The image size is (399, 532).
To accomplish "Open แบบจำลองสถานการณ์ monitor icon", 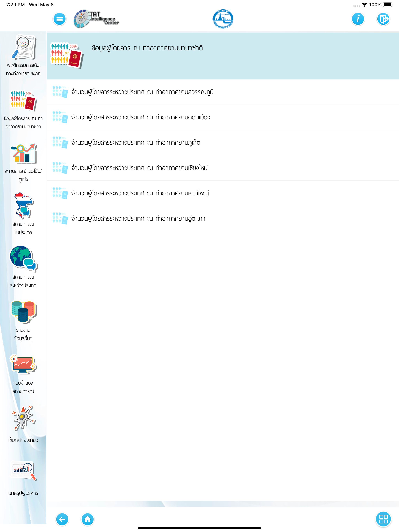I will [24, 364].
